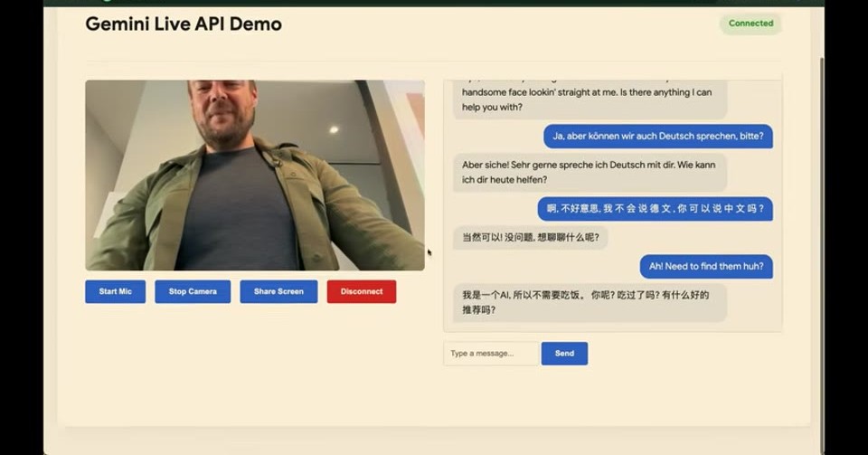Click the page scrollbar on the right edge
Viewport: 868px width, 455px height.
click(x=822, y=249)
